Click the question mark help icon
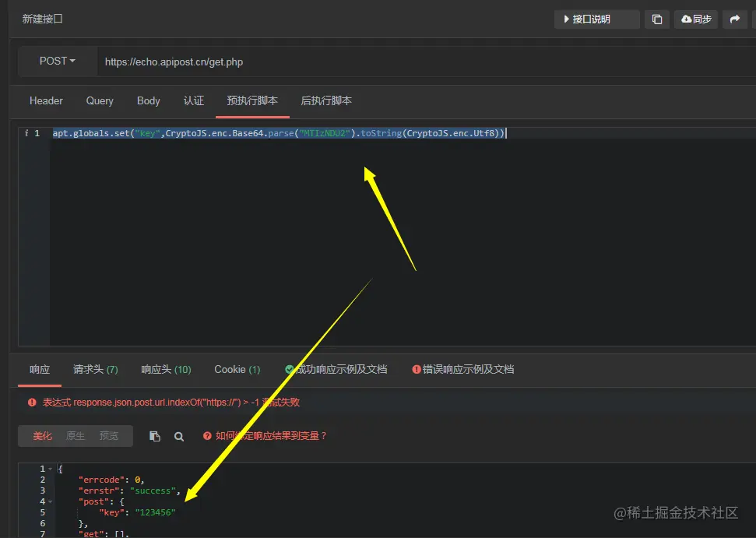756x538 pixels. pos(207,436)
